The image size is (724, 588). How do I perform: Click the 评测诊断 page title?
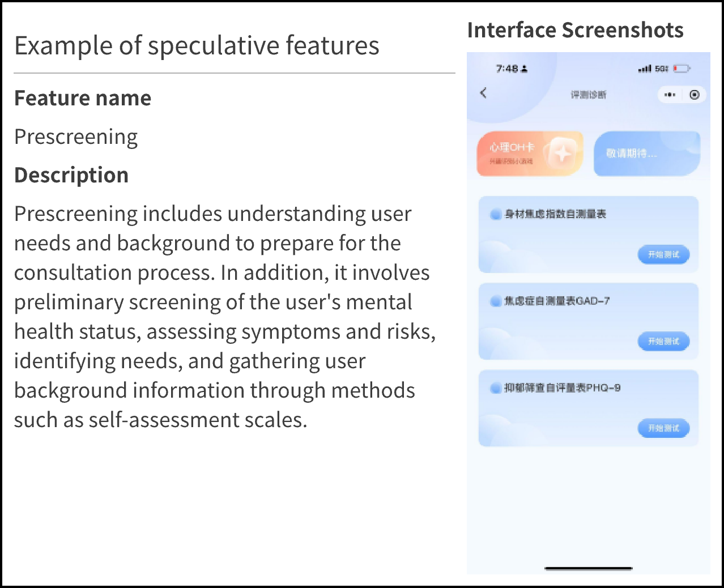(x=588, y=95)
